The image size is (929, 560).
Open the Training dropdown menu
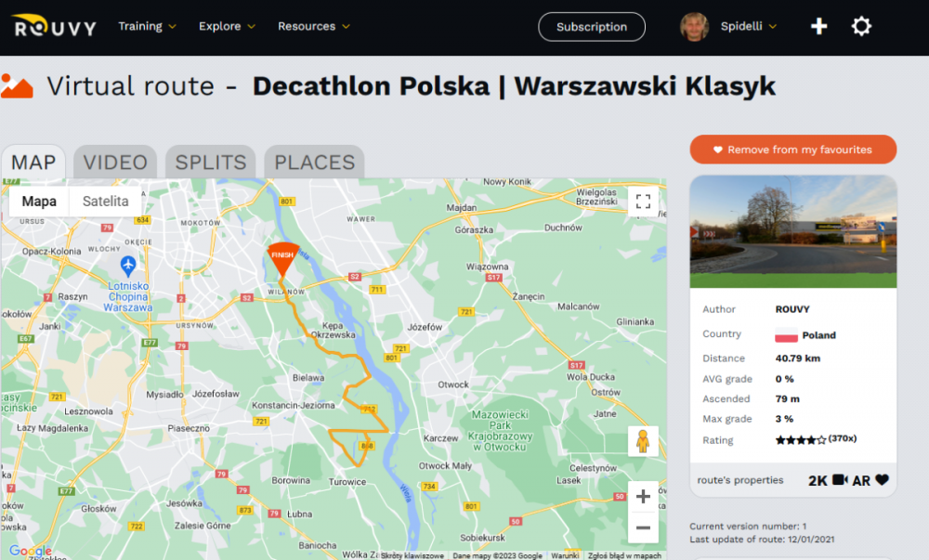pos(147,26)
